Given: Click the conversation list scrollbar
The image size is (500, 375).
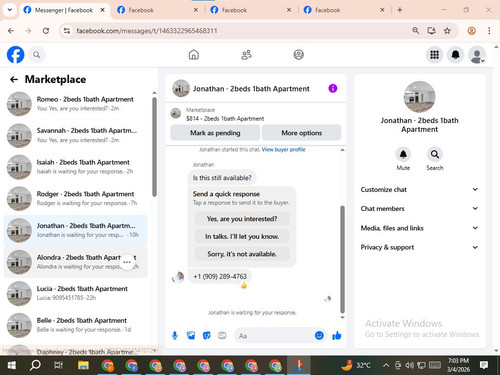Looking at the screenshot, I should (x=154, y=147).
